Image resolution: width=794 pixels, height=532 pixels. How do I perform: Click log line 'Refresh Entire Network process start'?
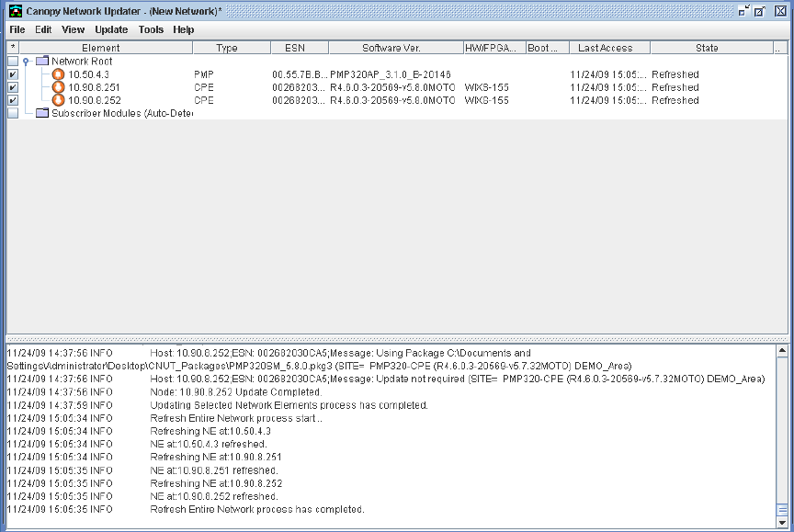coord(236,419)
